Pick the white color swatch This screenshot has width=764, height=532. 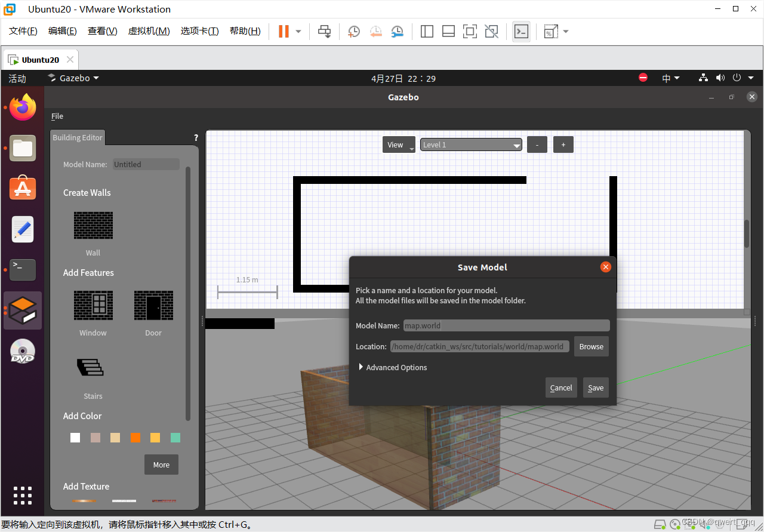pyautogui.click(x=75, y=438)
